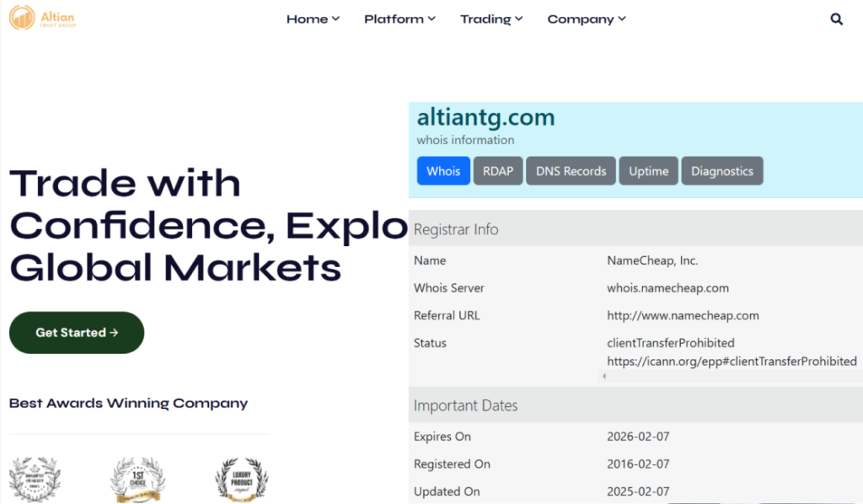Screen dimensions: 863x504
Task: Open the DNS Records tab
Action: (x=571, y=170)
